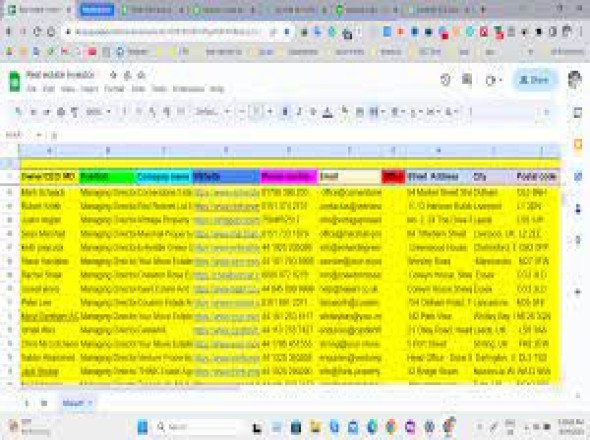Activate the paint format tool
Image resolution: width=590 pixels, height=440 pixels.
pyautogui.click(x=74, y=112)
